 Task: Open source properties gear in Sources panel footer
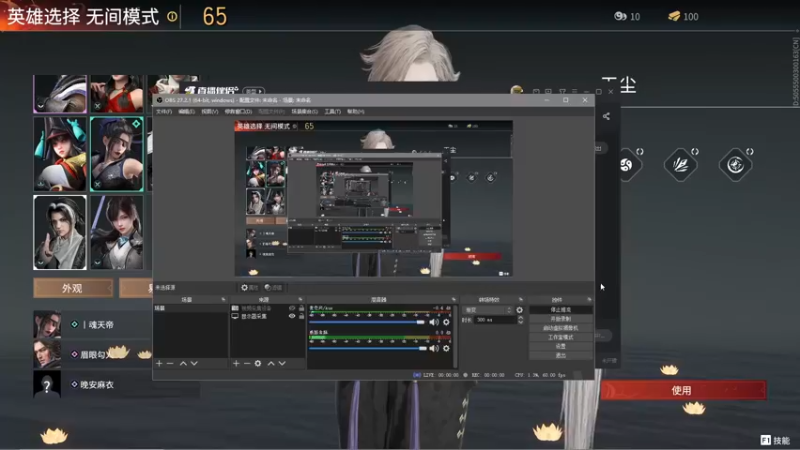(x=258, y=363)
